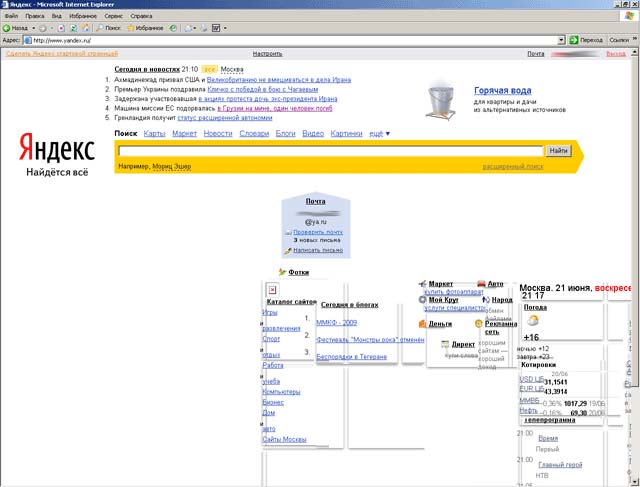640x487 pixels.
Task: Open the Mail toolbar dropdown arrow
Action: tap(194, 28)
